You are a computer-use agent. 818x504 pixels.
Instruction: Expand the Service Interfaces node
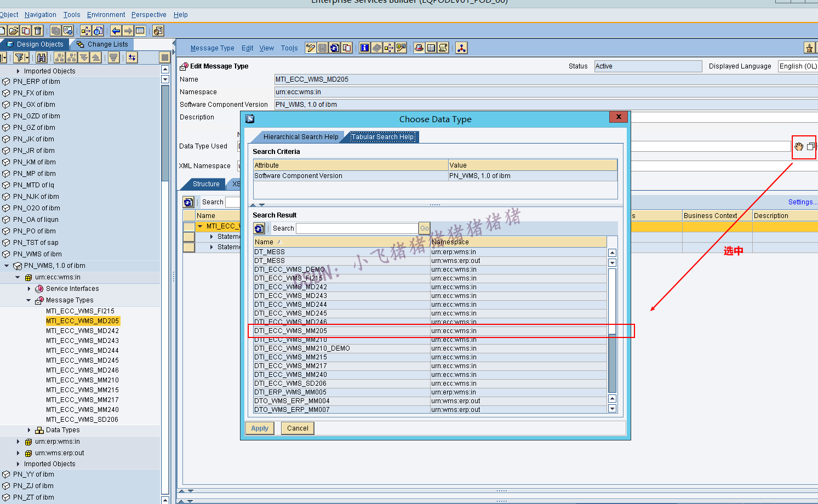click(x=29, y=289)
